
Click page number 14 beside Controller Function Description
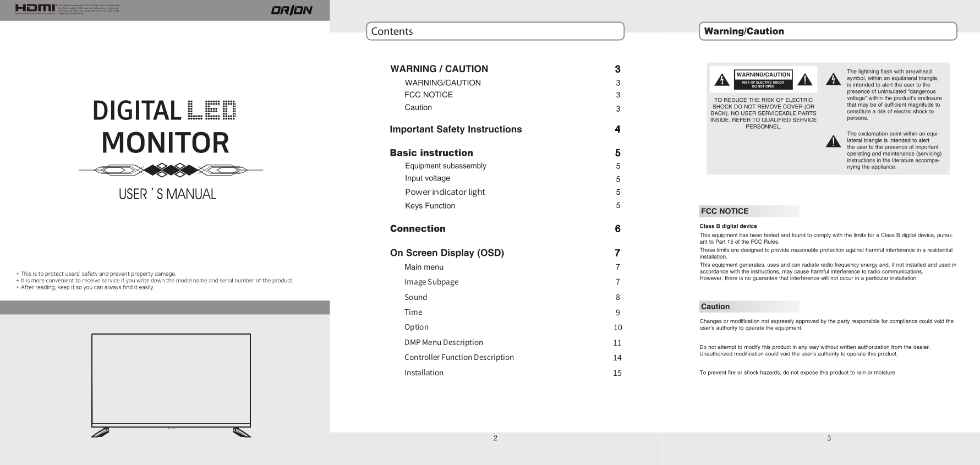pyautogui.click(x=617, y=358)
